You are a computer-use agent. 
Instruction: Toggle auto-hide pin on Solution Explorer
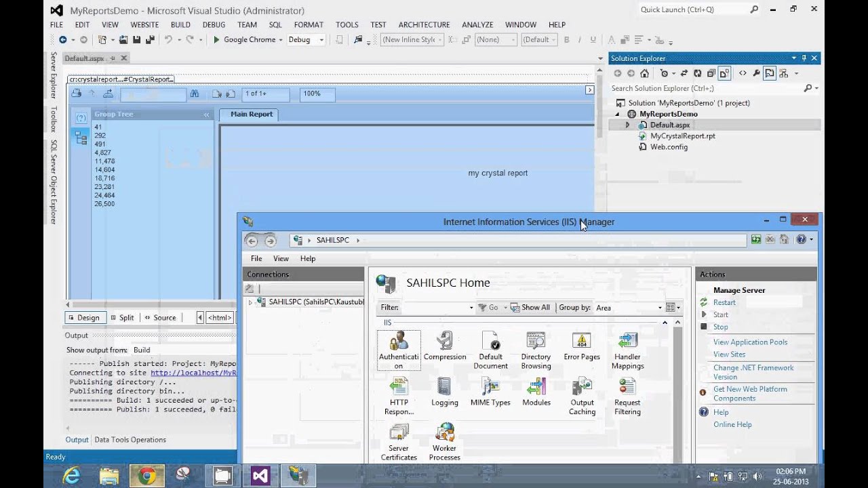804,58
